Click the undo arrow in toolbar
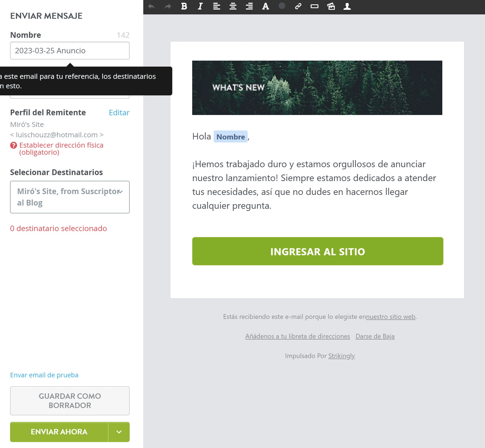Image resolution: width=485 pixels, height=448 pixels. (151, 6)
